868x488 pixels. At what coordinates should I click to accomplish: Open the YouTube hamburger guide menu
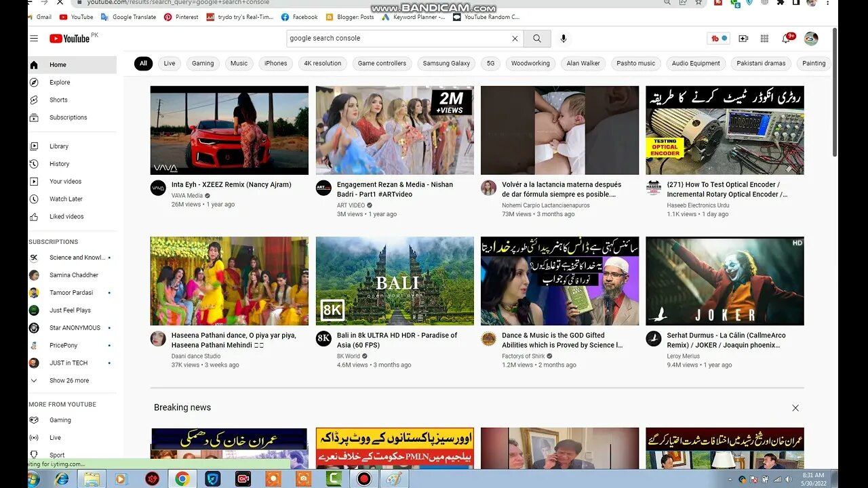(34, 39)
